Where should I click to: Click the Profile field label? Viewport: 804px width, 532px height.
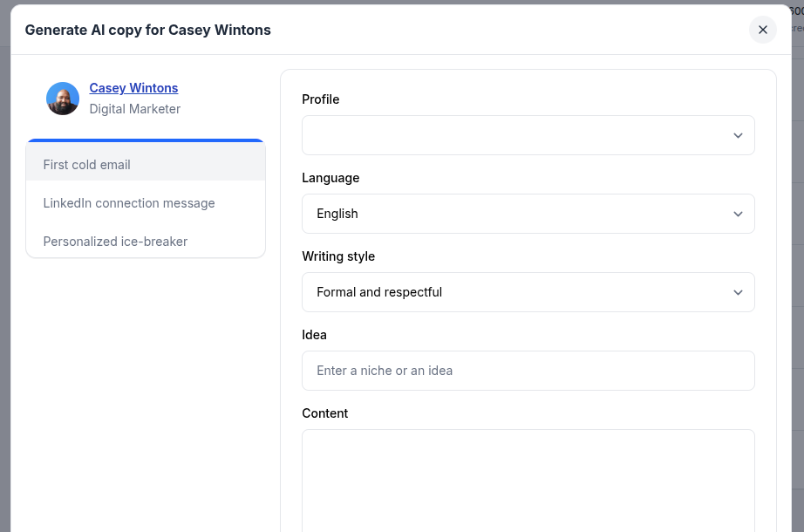point(321,99)
